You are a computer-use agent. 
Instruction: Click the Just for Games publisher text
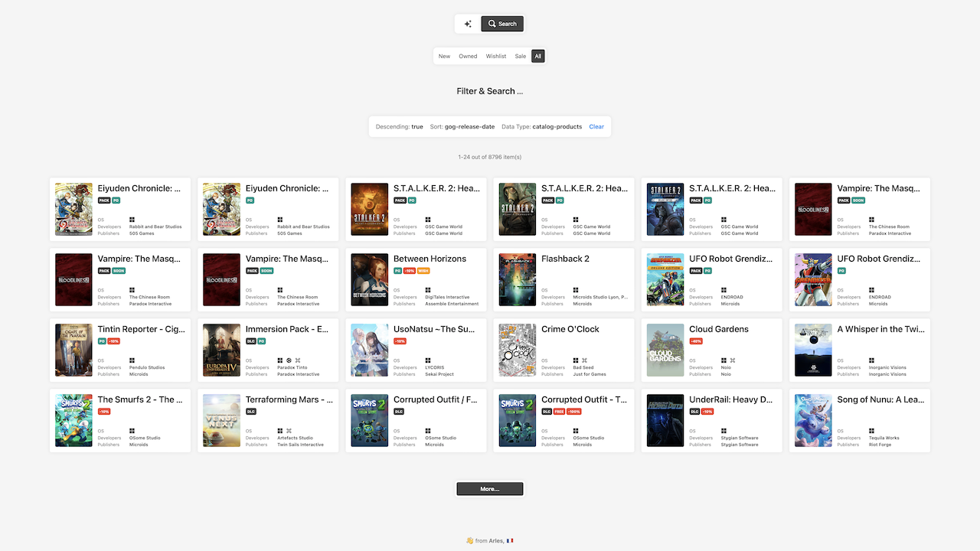point(590,374)
